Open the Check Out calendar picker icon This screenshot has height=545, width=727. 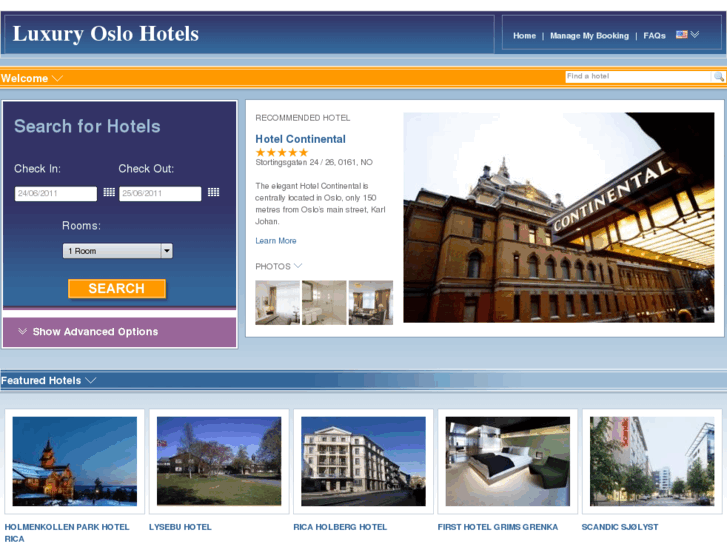213,192
